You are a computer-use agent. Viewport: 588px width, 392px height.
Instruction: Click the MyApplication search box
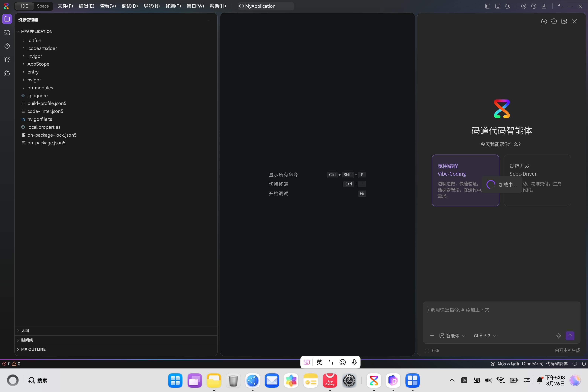[266, 6]
